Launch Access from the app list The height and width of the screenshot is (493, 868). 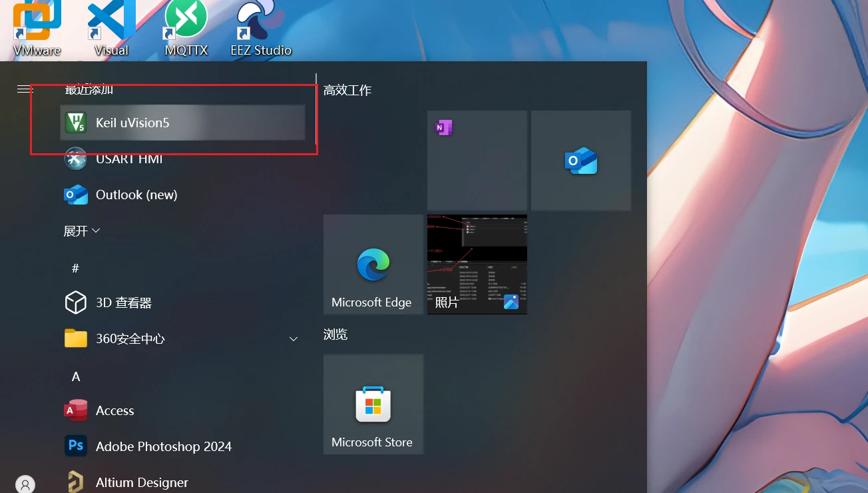[x=114, y=410]
